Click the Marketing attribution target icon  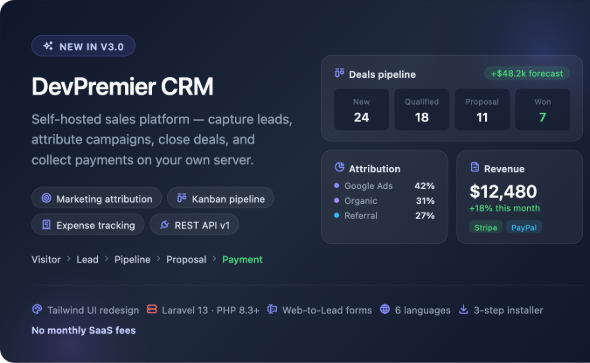(x=46, y=198)
